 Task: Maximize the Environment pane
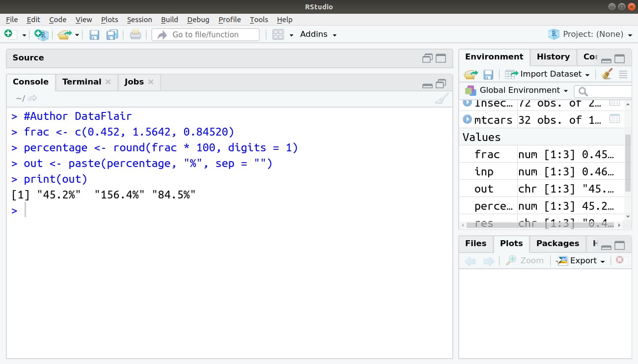tap(620, 59)
